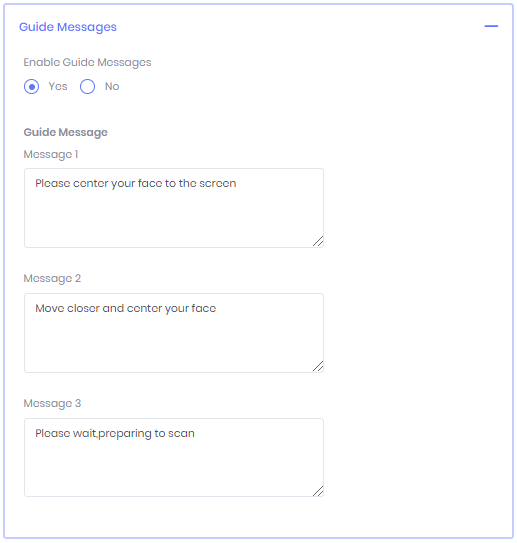Screen dimensions: 517x543
Task: Click the bold Guide Message heading
Action: pyautogui.click(x=65, y=132)
